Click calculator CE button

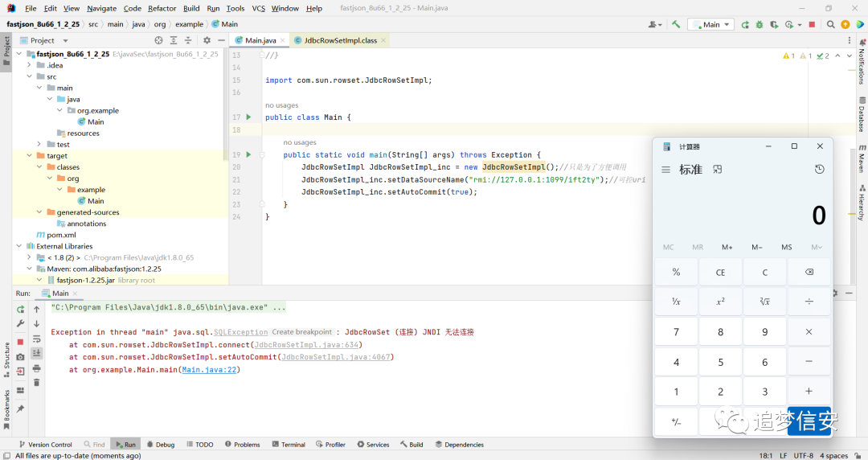pos(720,272)
